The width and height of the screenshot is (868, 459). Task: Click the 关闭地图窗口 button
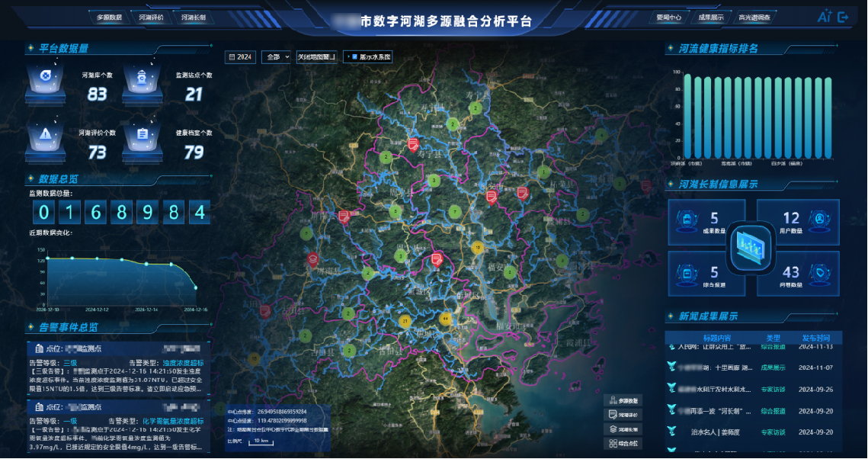(316, 57)
